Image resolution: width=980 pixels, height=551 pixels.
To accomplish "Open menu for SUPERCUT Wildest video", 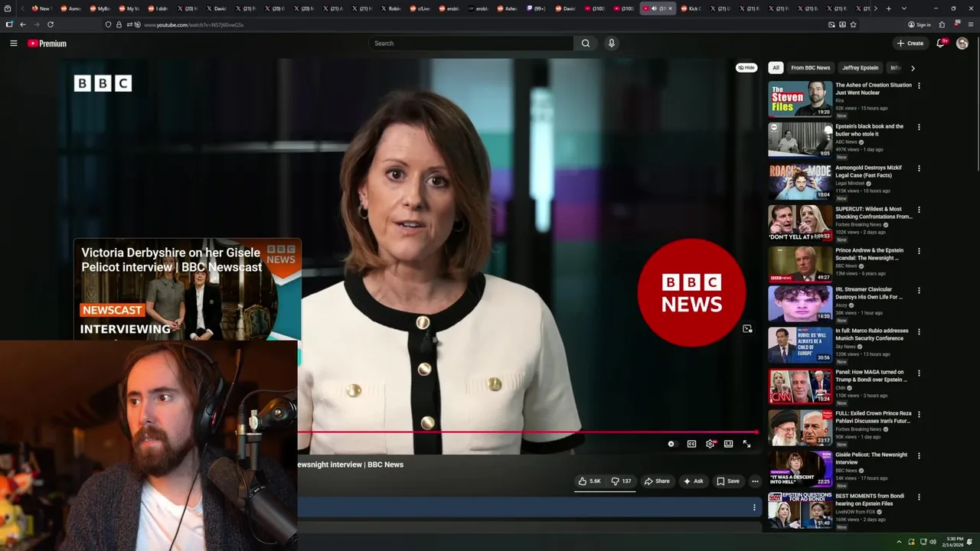I will pos(919,210).
